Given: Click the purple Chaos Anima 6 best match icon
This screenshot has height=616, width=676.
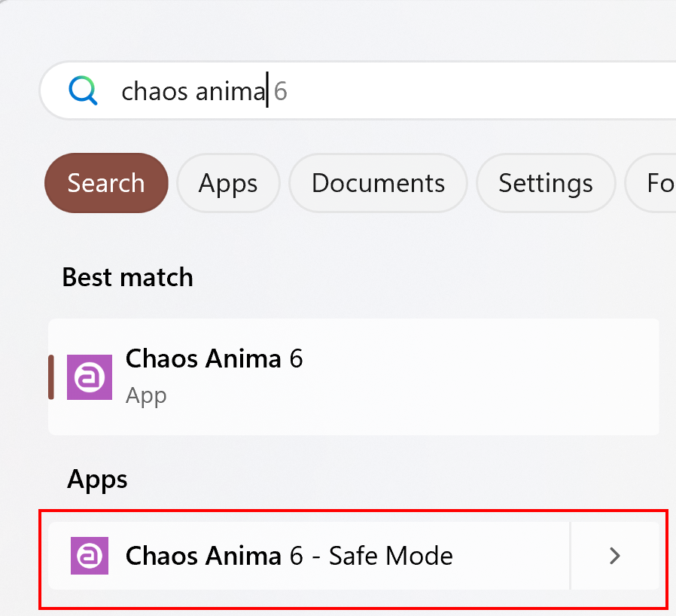Looking at the screenshot, I should pos(90,377).
